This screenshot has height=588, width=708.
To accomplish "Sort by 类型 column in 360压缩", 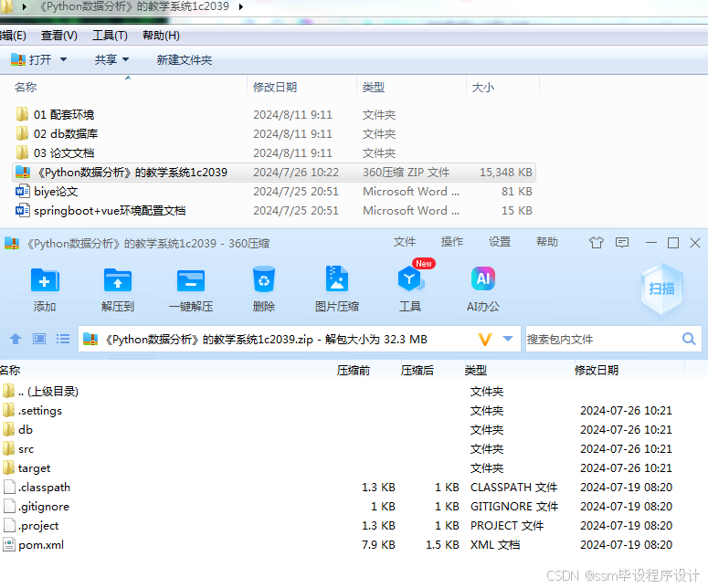I will pos(475,371).
